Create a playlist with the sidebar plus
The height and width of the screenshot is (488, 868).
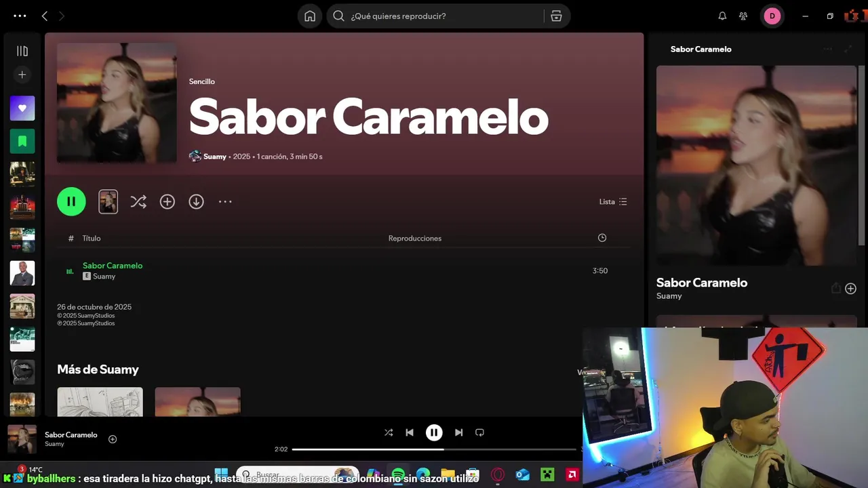22,75
